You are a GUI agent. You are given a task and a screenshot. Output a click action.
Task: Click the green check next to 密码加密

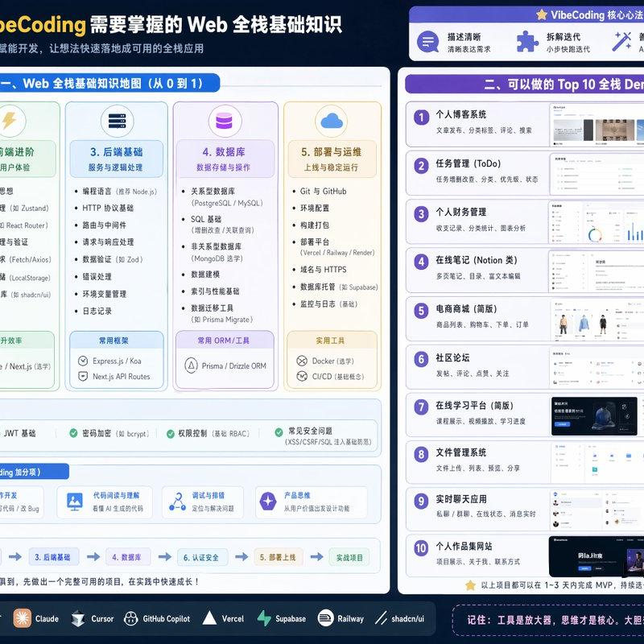click(73, 433)
